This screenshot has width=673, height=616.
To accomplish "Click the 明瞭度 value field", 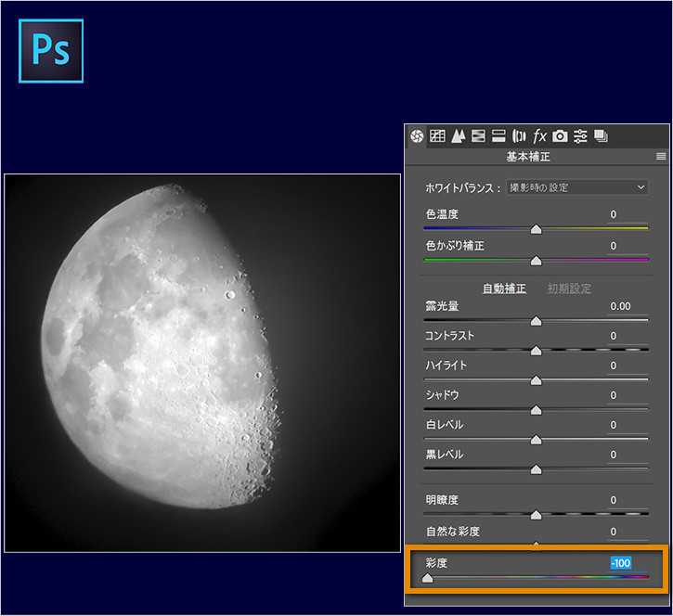I will point(628,500).
